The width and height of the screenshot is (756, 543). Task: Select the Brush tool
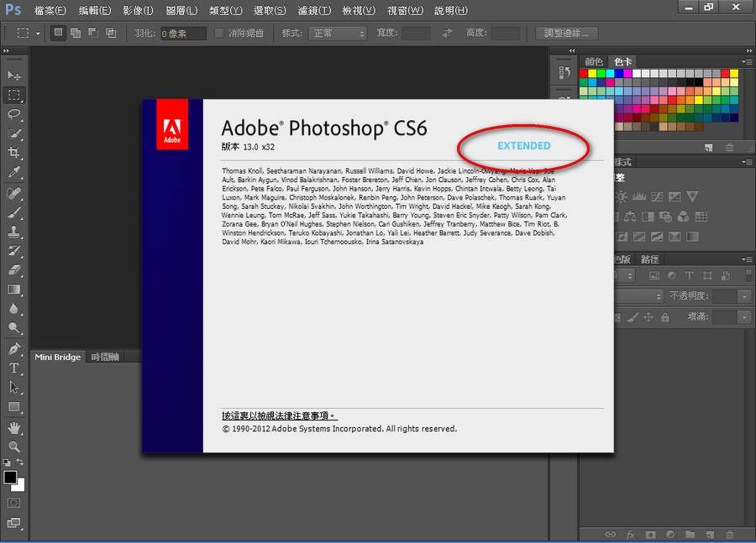[x=14, y=212]
